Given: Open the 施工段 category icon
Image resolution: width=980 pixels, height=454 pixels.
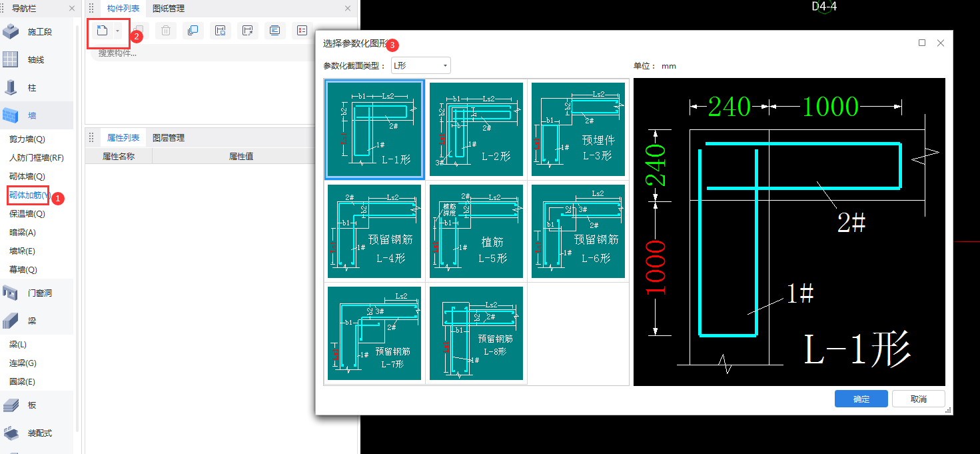Looking at the screenshot, I should pos(10,31).
